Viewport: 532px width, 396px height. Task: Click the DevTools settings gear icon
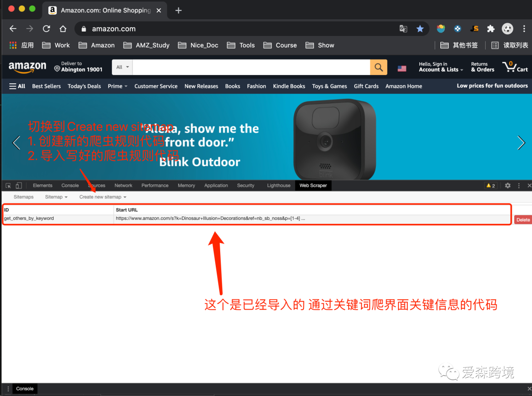pos(507,185)
